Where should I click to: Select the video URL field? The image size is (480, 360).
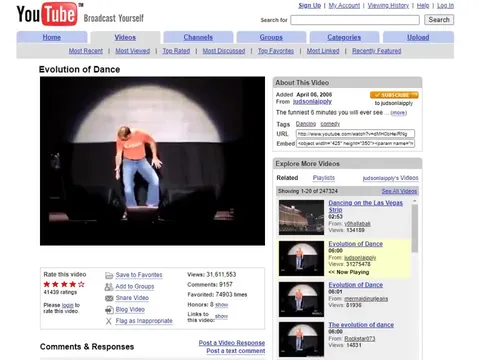point(355,134)
